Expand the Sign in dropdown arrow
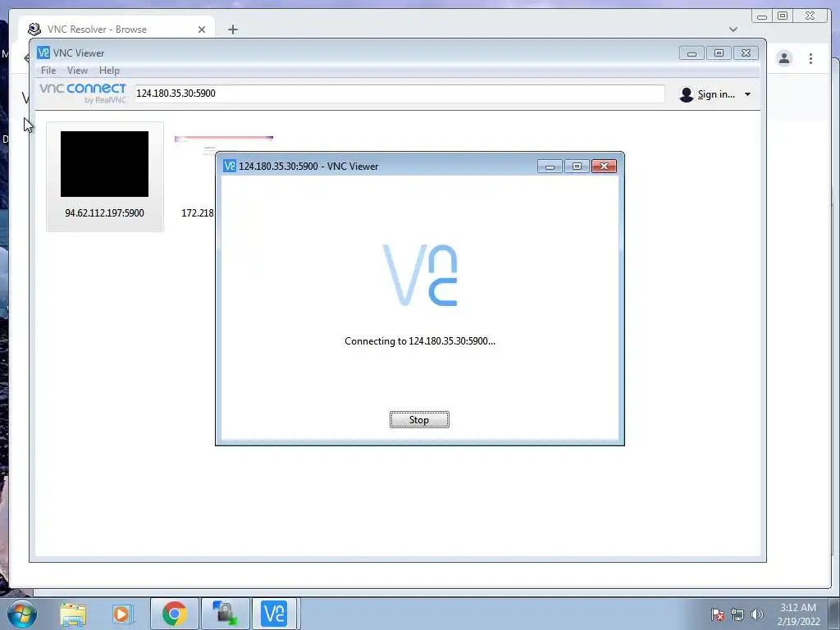The image size is (840, 630). point(747,94)
